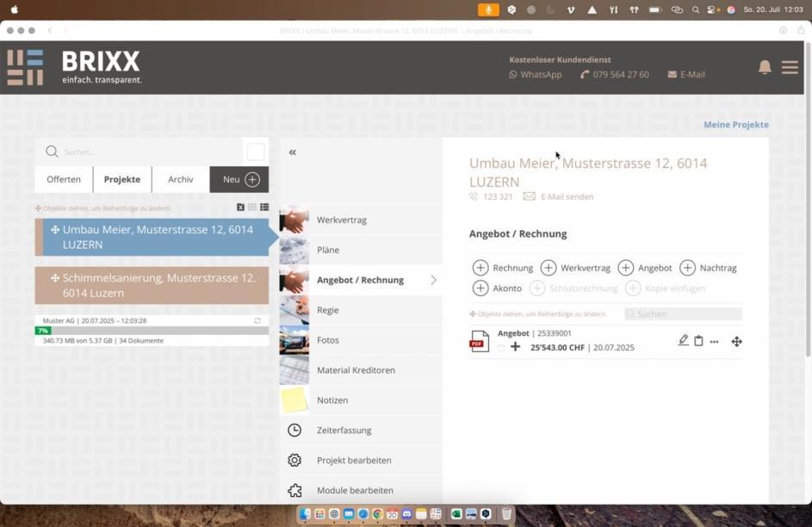This screenshot has height=527, width=812.
Task: Open more options for Angebot 25339001
Action: click(x=714, y=342)
